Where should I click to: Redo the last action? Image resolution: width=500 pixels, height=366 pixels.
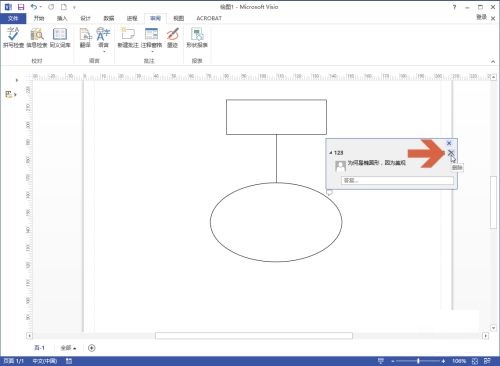51,7
